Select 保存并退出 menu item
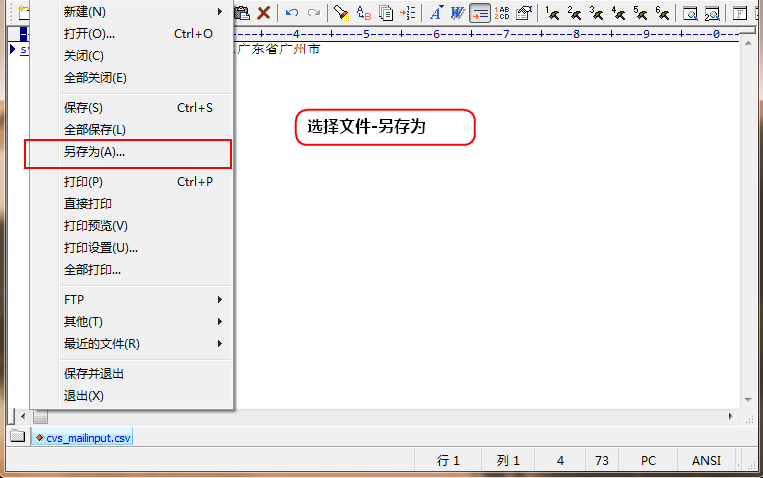763x478 pixels. pyautogui.click(x=94, y=373)
